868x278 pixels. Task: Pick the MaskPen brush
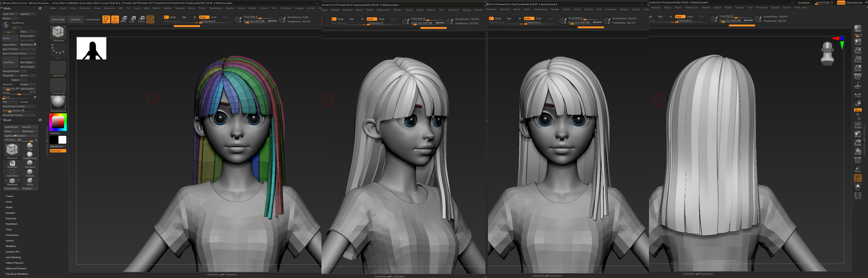[12, 164]
